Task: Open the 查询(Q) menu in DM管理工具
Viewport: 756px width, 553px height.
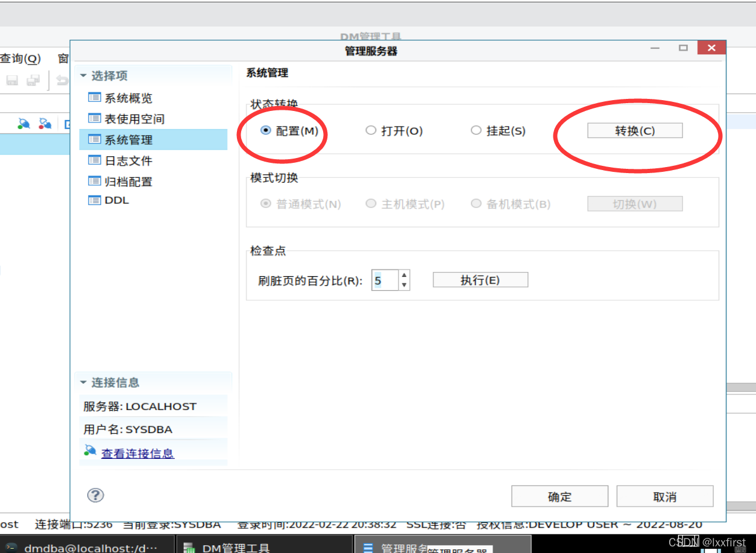Action: coord(20,58)
